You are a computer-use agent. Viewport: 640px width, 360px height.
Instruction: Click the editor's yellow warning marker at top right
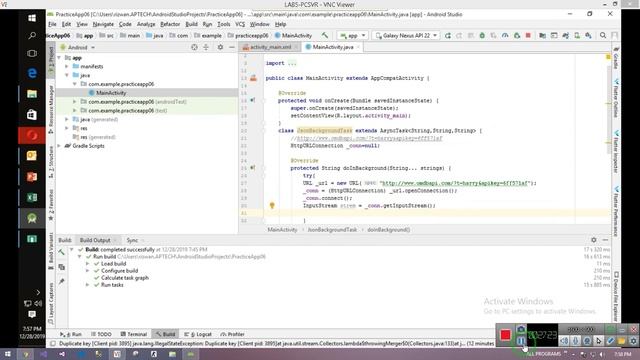pyautogui.click(x=609, y=57)
